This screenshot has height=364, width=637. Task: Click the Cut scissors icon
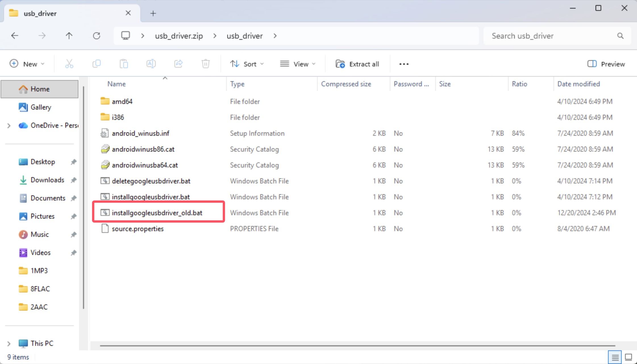point(69,64)
